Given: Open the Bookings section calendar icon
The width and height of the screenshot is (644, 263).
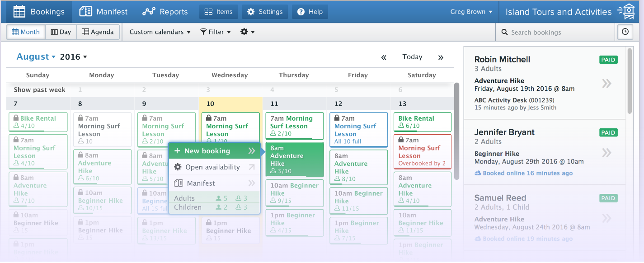Looking at the screenshot, I should tap(20, 12).
